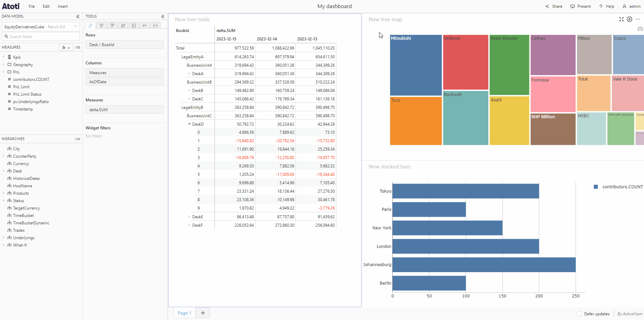Click the camera snapshot icon on tree map

[640, 29]
